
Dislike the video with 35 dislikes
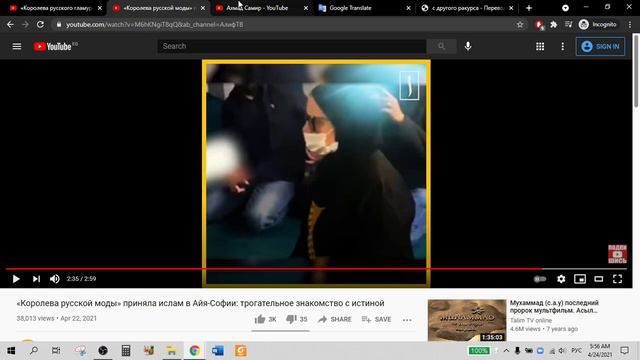[x=297, y=319]
